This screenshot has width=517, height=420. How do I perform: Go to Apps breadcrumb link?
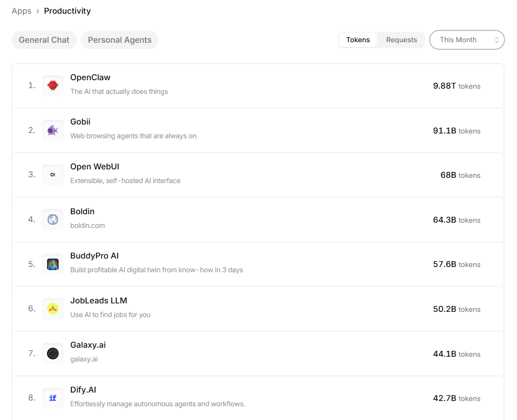pos(22,11)
